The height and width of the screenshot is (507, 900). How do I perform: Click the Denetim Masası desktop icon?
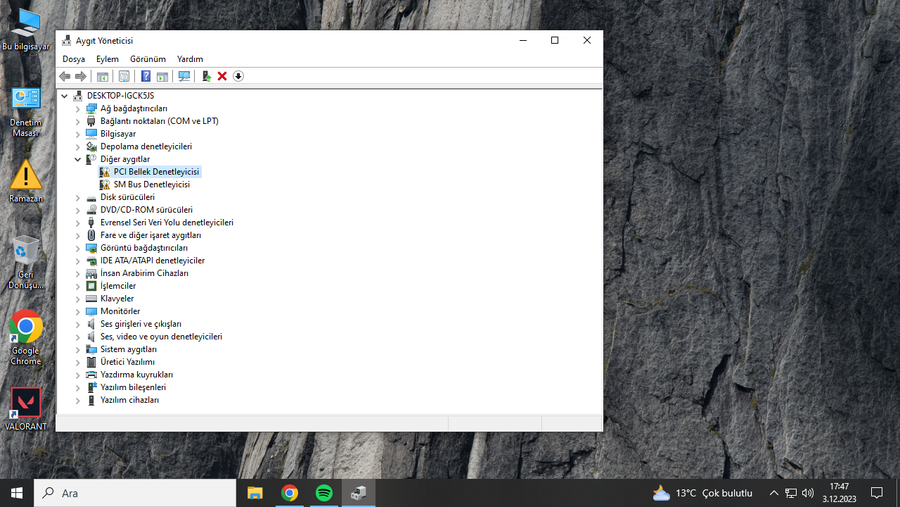(x=26, y=112)
